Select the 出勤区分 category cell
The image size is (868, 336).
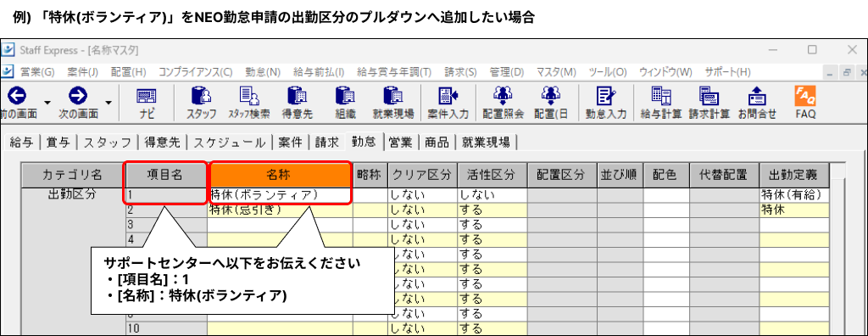point(73,195)
